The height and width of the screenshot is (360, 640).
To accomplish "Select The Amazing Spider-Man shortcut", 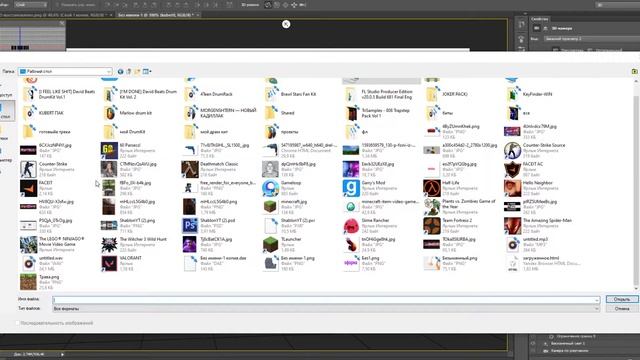I will [539, 225].
